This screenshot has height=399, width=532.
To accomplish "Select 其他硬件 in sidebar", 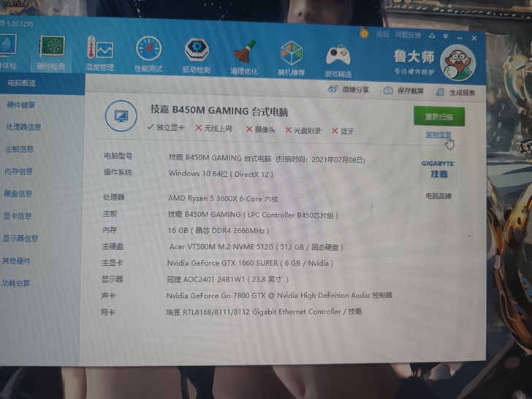I will tap(16, 261).
